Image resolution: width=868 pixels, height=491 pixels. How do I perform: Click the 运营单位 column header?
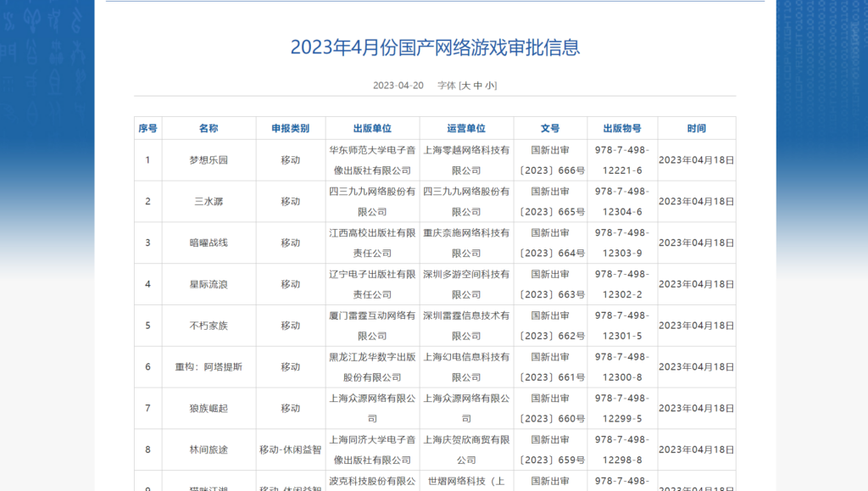pyautogui.click(x=467, y=128)
